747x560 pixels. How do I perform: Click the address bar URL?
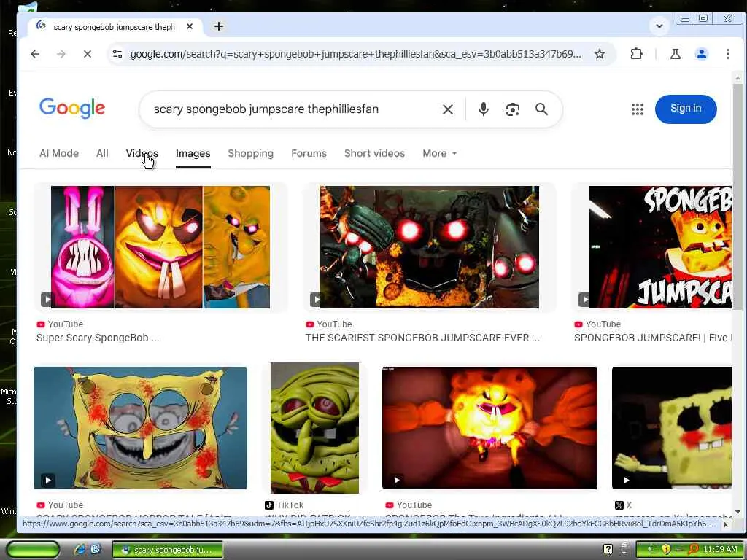[x=355, y=54]
